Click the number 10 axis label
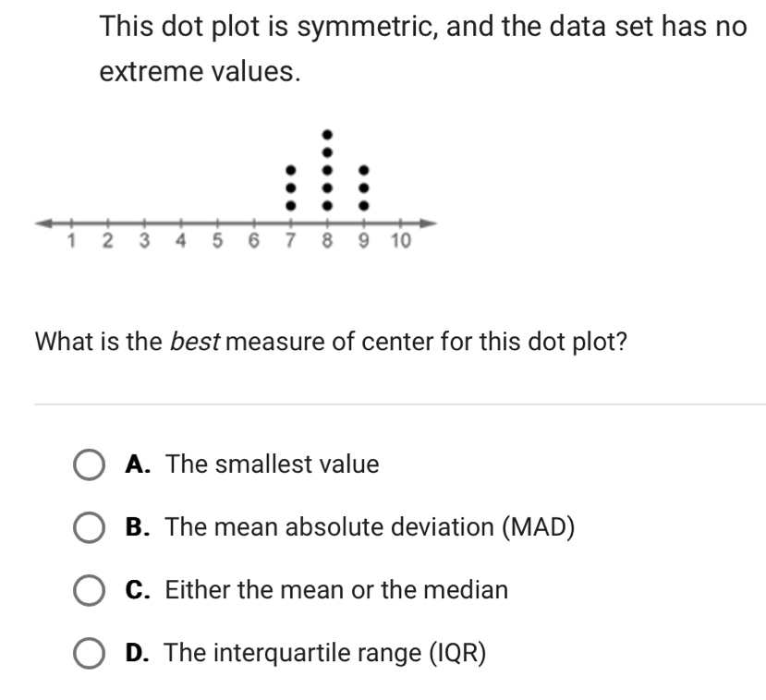Screen dimensions: 766x700 [399, 242]
